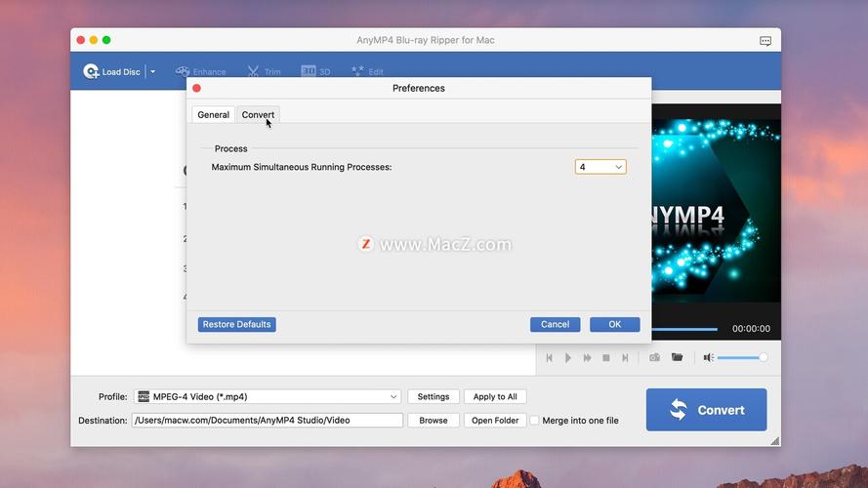Select the Trim scissors tool
This screenshot has width=868, height=488.
[264, 71]
